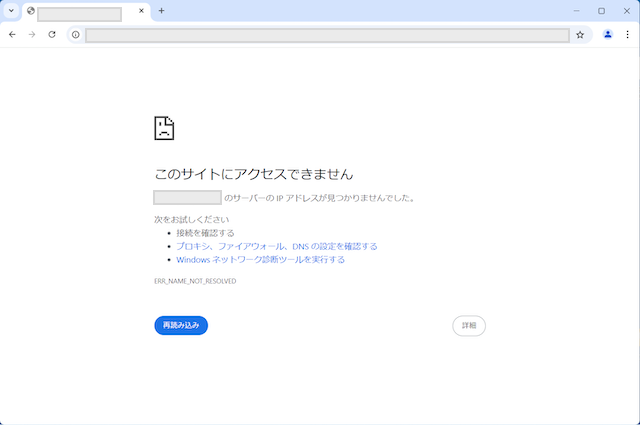Run the Windows ネットワーク診断ツール link
This screenshot has height=425, width=640.
click(260, 259)
